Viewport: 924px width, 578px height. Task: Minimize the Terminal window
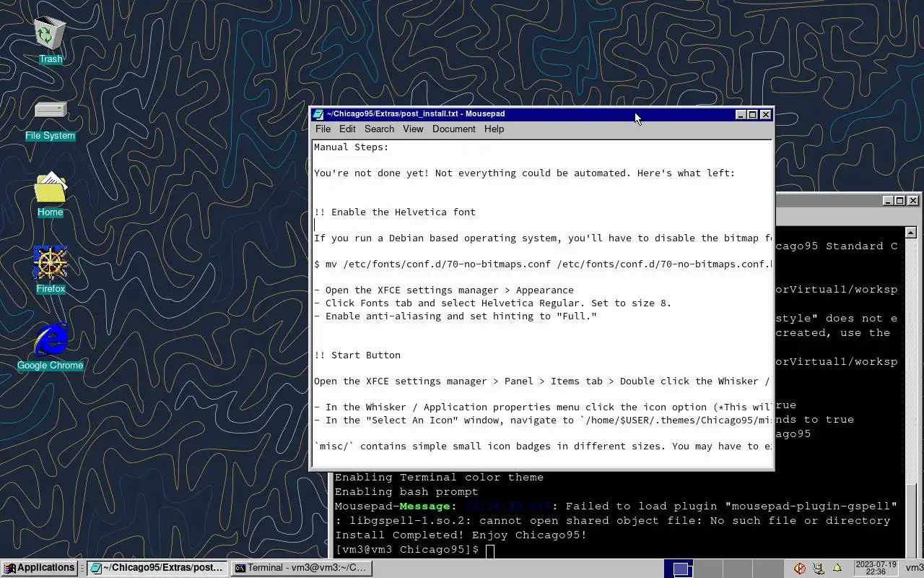pos(887,200)
